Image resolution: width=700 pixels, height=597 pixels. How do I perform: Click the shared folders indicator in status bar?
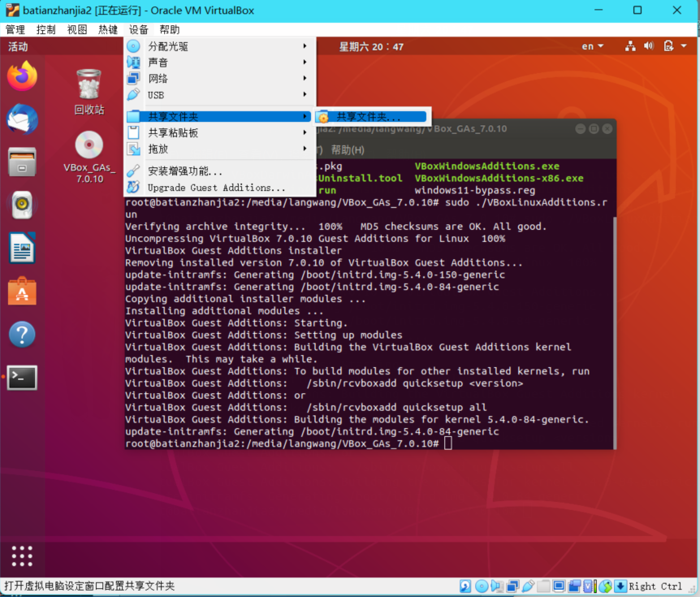(x=543, y=586)
